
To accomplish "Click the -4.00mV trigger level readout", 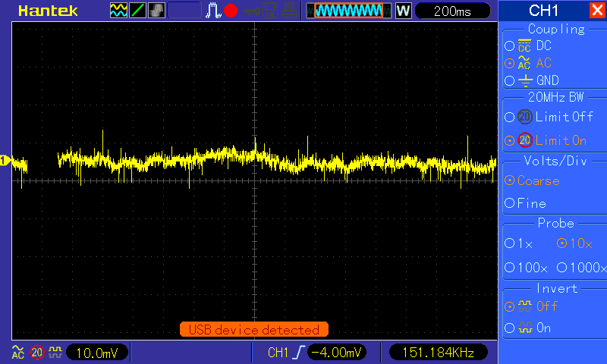I will point(336,353).
